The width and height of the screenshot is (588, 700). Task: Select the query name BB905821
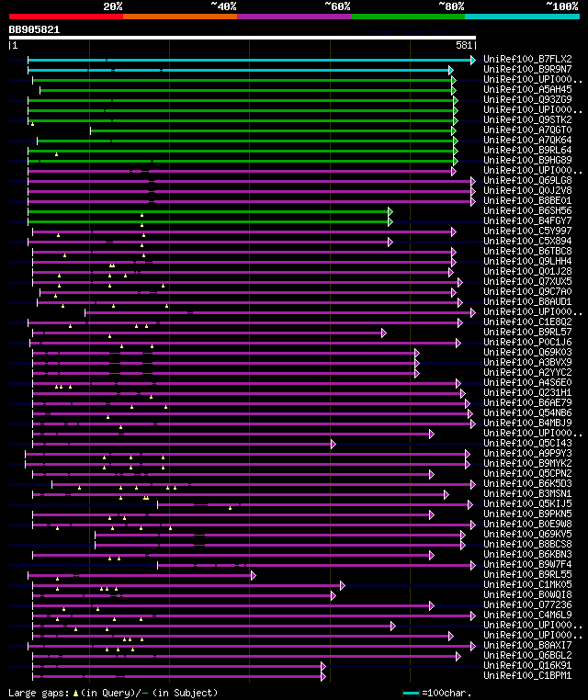[34, 29]
